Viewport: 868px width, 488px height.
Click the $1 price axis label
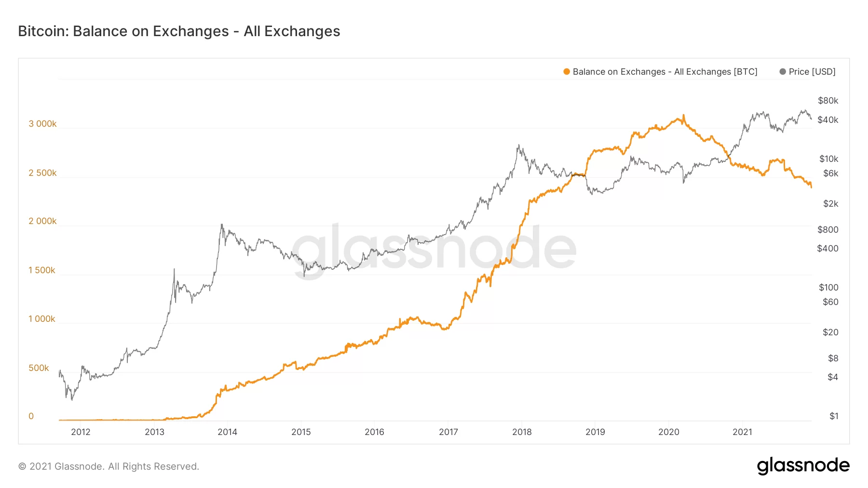point(834,416)
